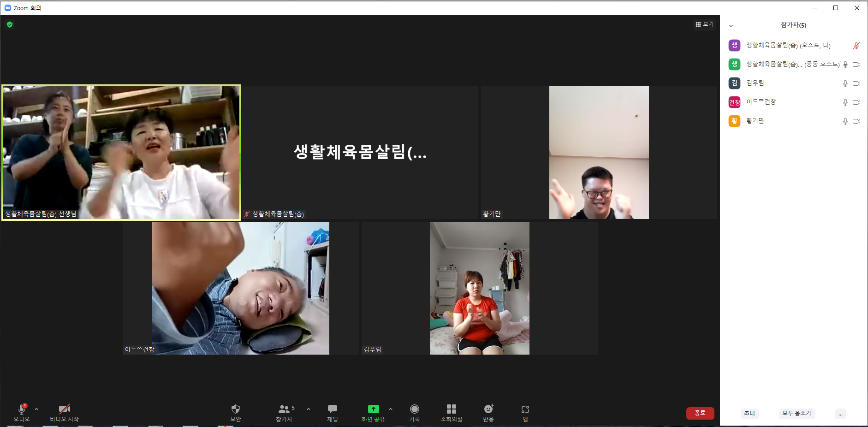Click the green 화면 공유 share button

[373, 413]
